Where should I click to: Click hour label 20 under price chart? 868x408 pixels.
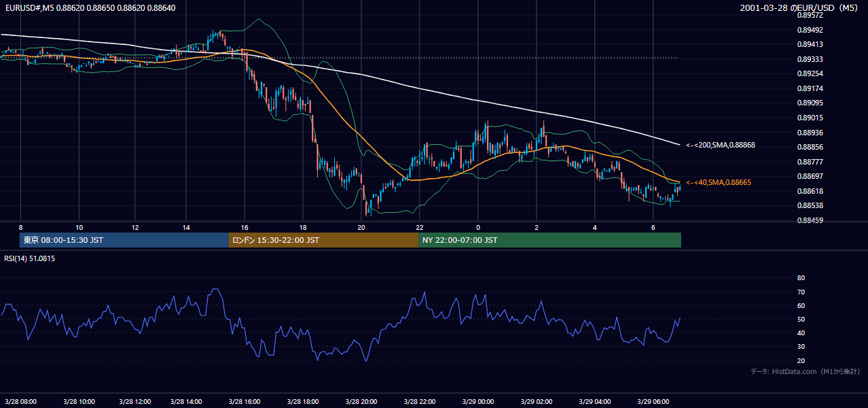(x=361, y=227)
